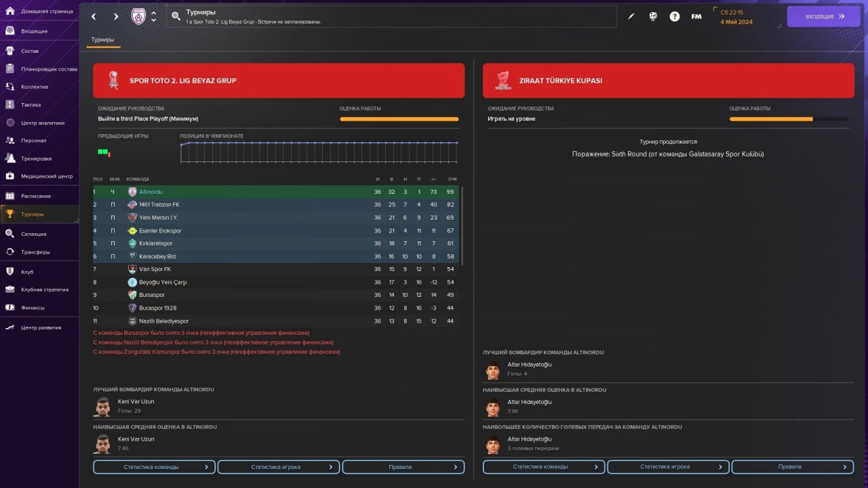Select Beyoğlu Yeni Çarşı in the table
This screenshot has width=868, height=488.
tap(163, 282)
